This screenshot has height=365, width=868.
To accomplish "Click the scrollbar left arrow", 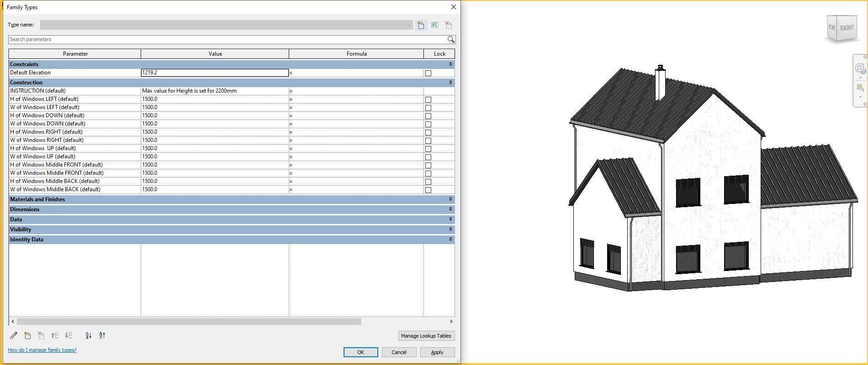I will point(13,322).
